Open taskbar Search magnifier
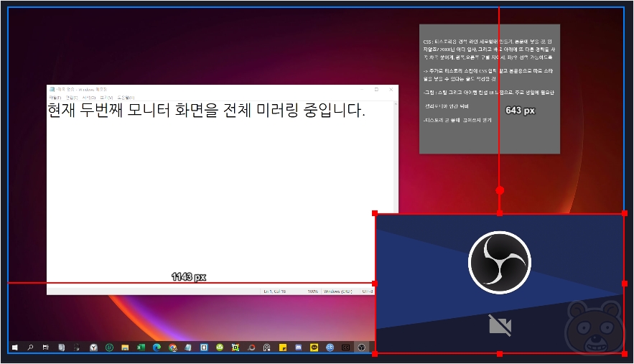634x364 pixels. (x=30, y=347)
